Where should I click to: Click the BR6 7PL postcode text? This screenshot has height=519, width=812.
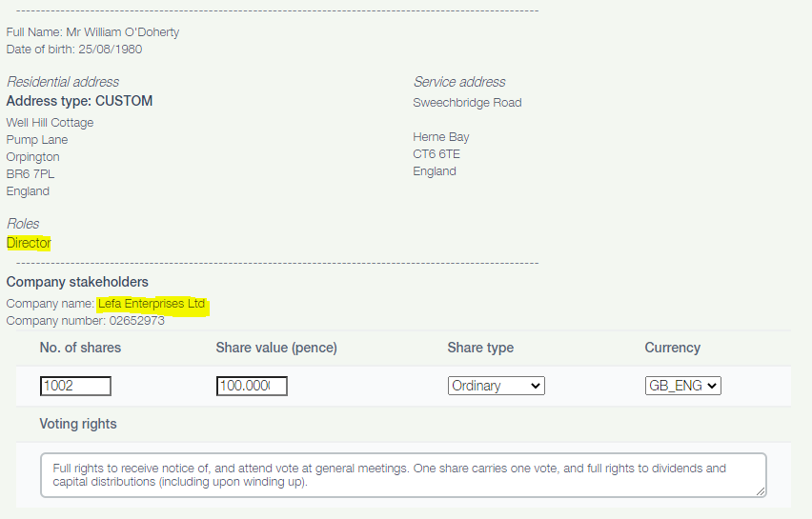point(30,174)
